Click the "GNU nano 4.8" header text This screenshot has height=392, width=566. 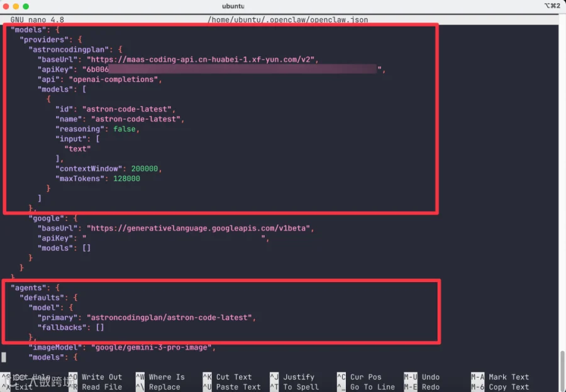pyautogui.click(x=37, y=19)
